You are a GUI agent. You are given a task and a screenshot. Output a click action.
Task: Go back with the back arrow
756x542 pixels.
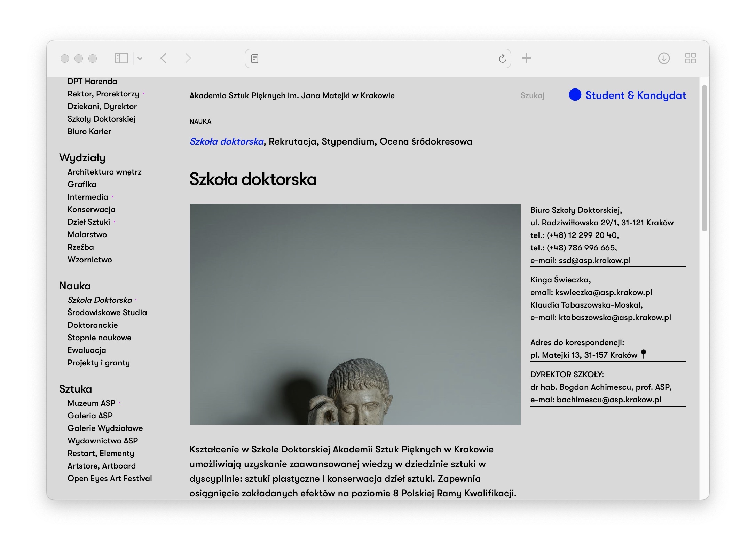(164, 58)
